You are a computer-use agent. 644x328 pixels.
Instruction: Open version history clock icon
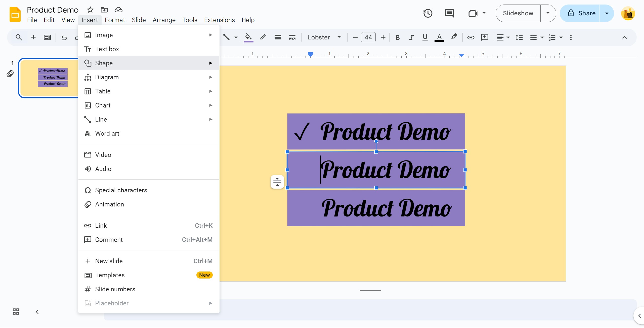(428, 13)
